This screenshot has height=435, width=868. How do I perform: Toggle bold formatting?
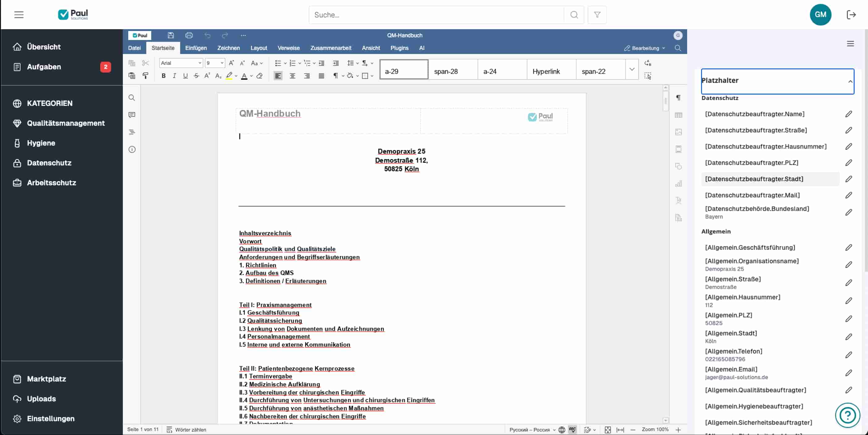pos(163,76)
